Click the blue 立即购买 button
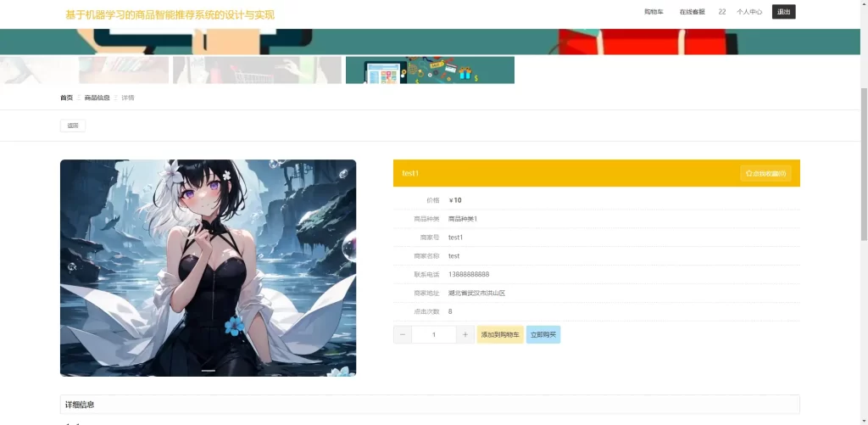The height and width of the screenshot is (425, 868). point(542,335)
